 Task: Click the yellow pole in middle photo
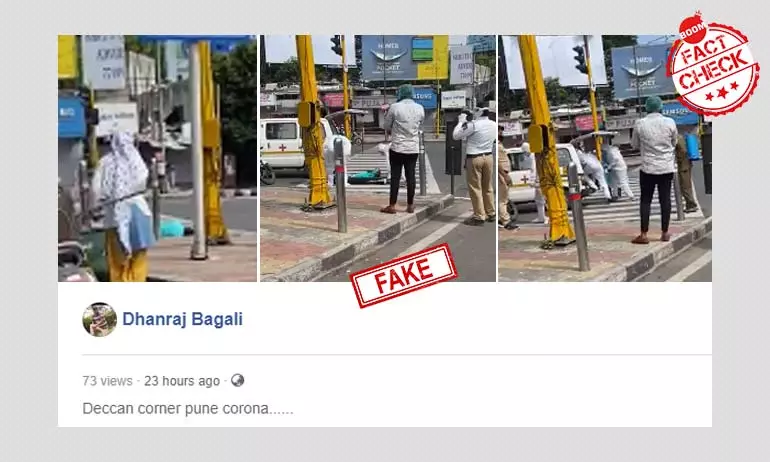pos(313,120)
